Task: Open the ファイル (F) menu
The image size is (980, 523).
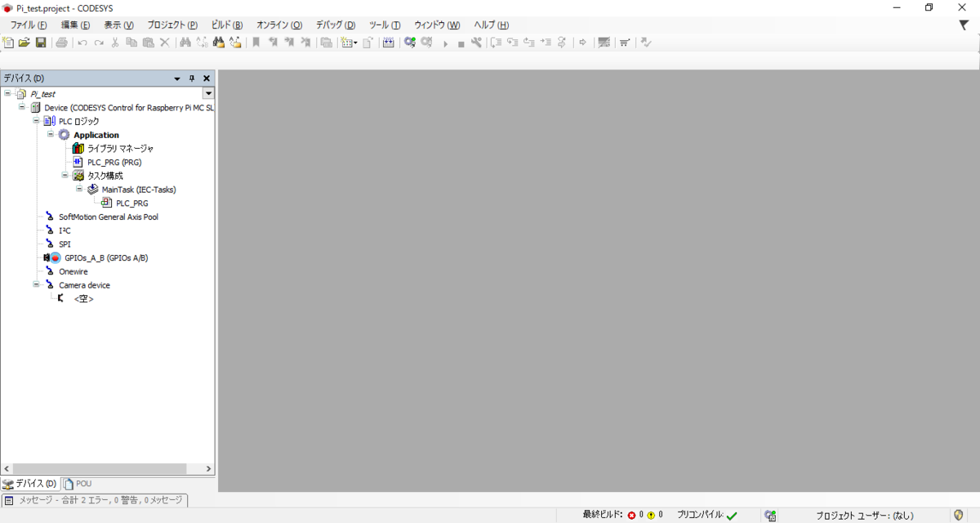Action: click(x=29, y=25)
